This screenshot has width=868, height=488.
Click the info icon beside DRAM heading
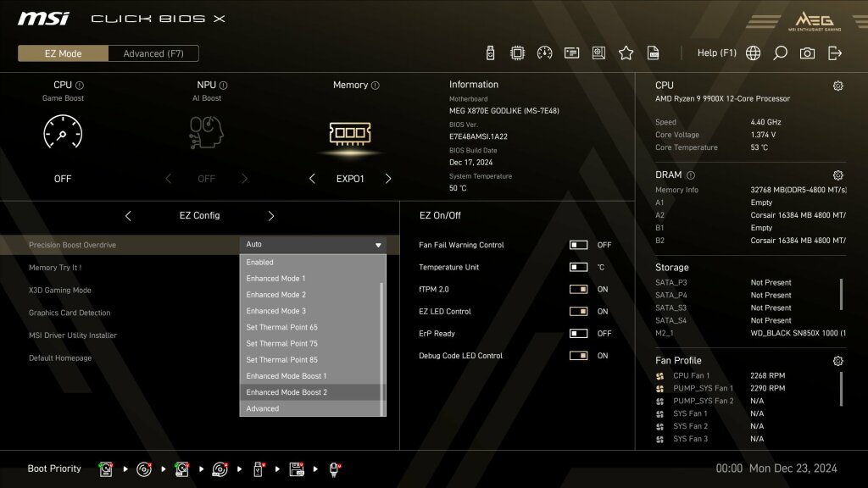tap(690, 175)
